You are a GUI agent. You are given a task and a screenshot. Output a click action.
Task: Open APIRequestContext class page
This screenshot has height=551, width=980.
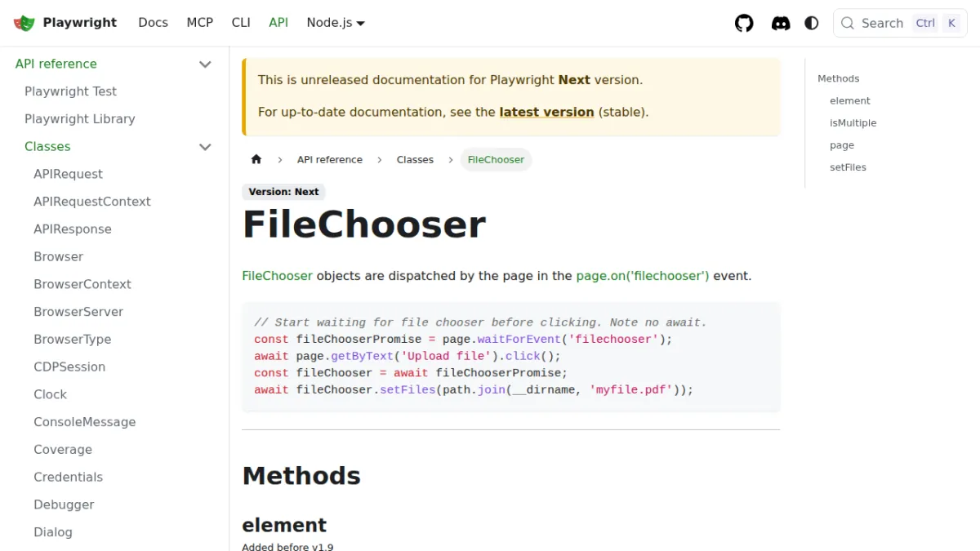(92, 202)
